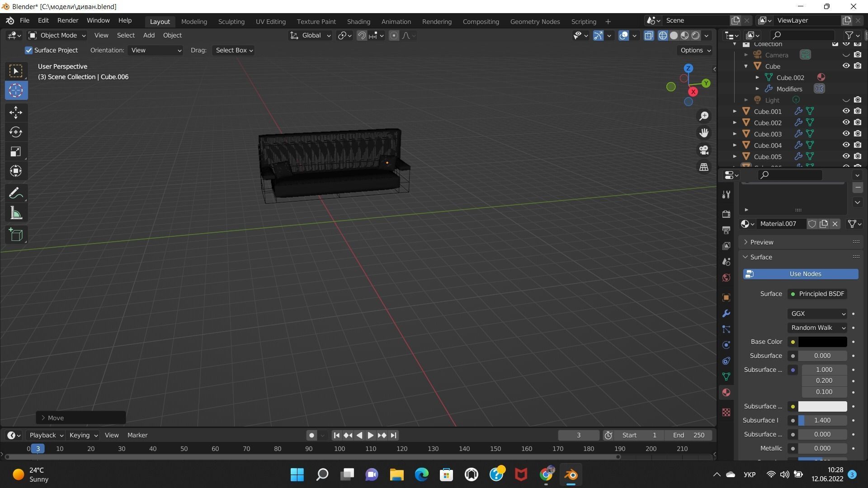
Task: Select the Add Cube tool
Action: pyautogui.click(x=16, y=235)
